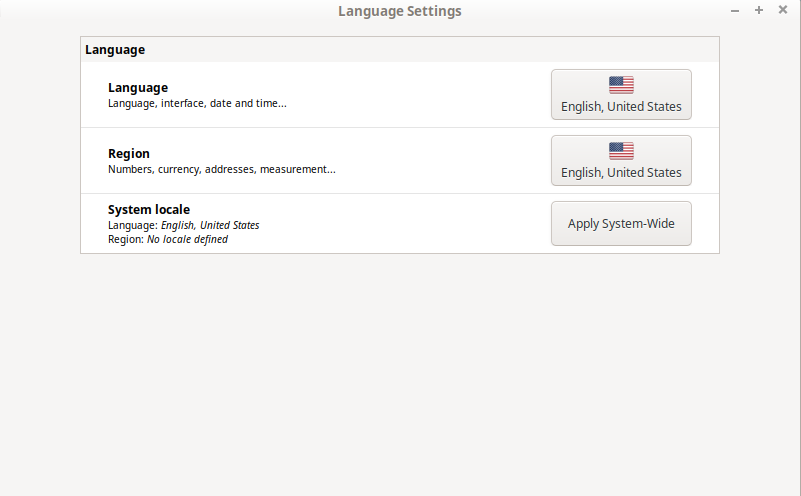Select the 'Language, interface, date and time...' description
Screen dimensions: 801x496
pos(197,103)
